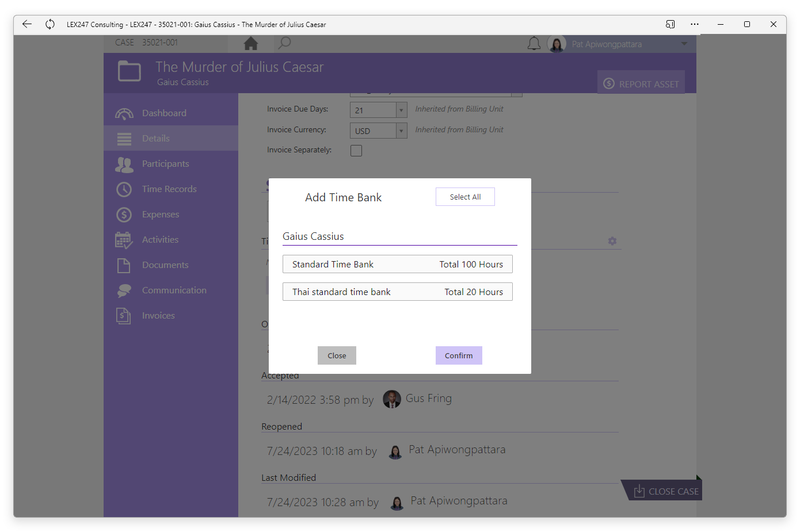This screenshot has height=532, width=800.
Task: Click the Dashboard gauge icon
Action: 124,113
